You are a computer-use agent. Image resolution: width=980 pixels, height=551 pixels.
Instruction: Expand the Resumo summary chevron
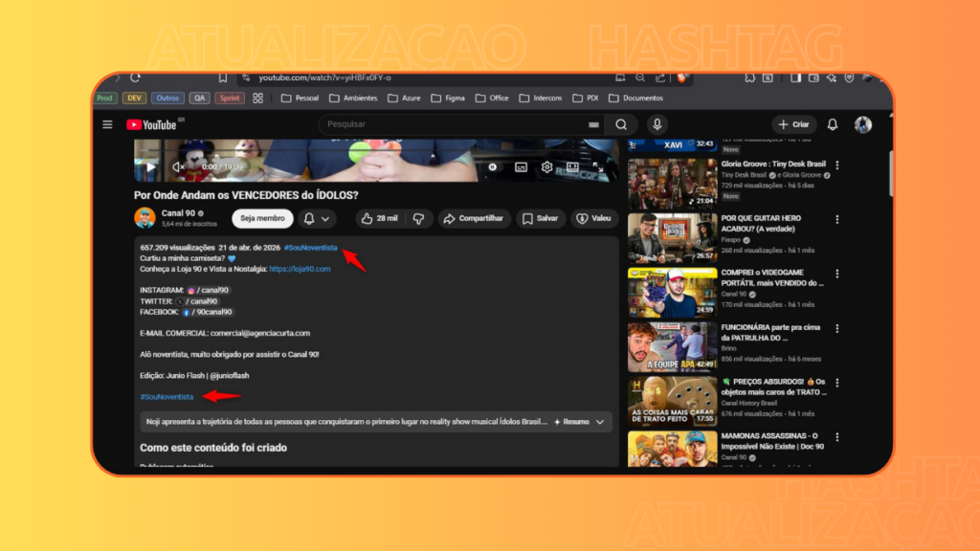click(600, 422)
